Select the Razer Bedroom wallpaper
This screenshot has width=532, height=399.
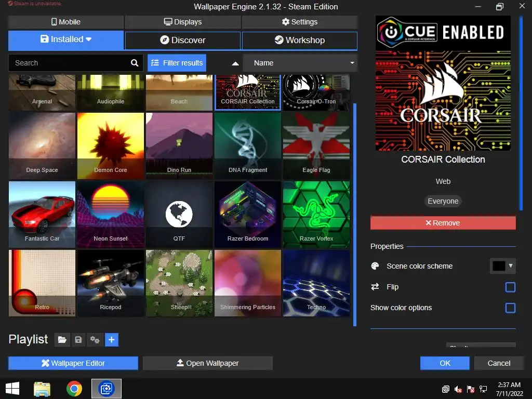pyautogui.click(x=248, y=215)
